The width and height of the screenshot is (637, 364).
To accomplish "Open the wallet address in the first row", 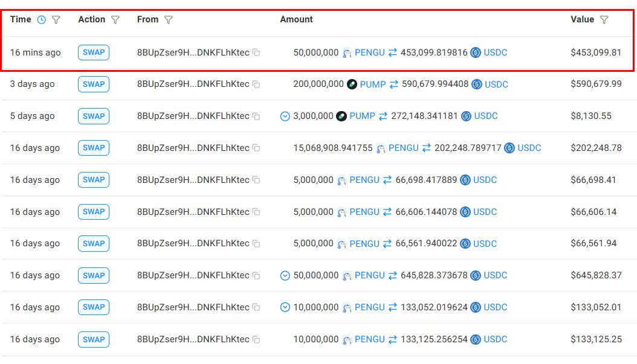I will click(193, 53).
